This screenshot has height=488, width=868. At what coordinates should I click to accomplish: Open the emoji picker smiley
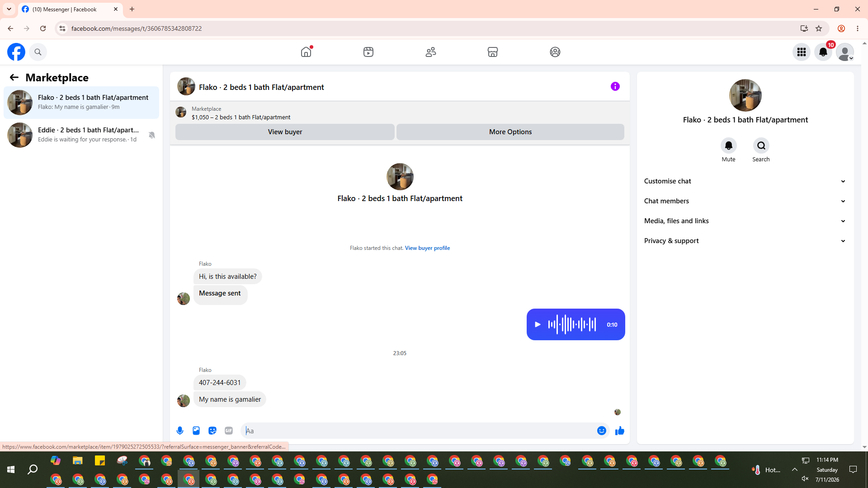pos(602,431)
